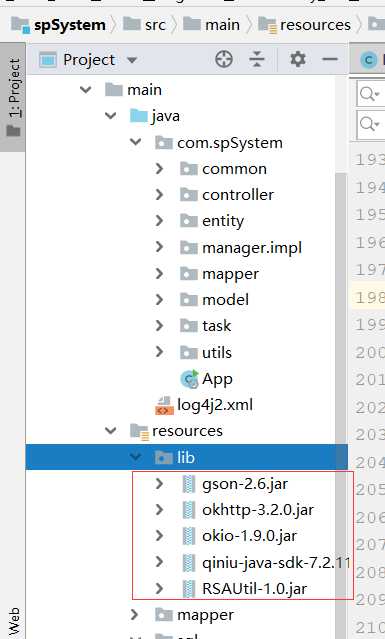
Task: Click resources breadcrumb in navigation bar
Action: pyautogui.click(x=305, y=25)
